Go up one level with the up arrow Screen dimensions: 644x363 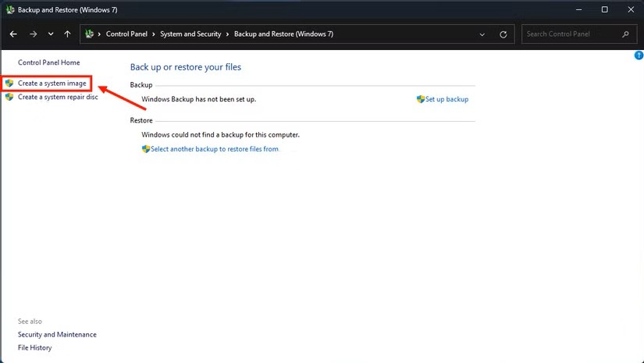click(68, 34)
